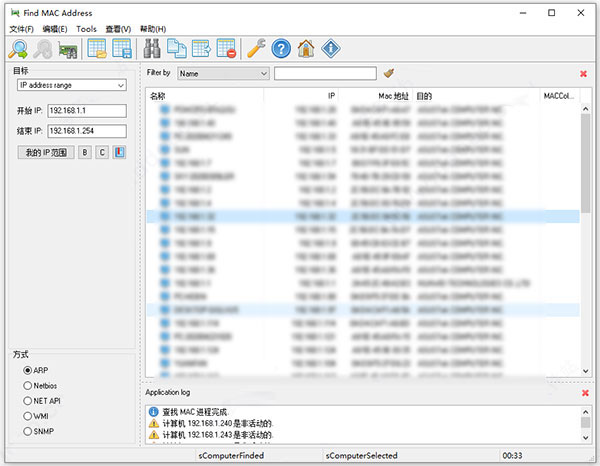Viewport: 600px width, 466px height.
Task: Open the 文件(F) menu
Action: (x=21, y=29)
